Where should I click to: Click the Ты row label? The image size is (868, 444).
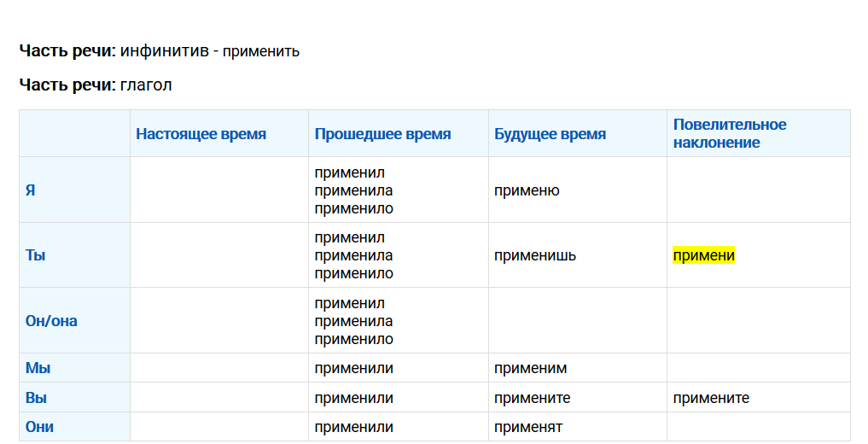[x=36, y=255]
